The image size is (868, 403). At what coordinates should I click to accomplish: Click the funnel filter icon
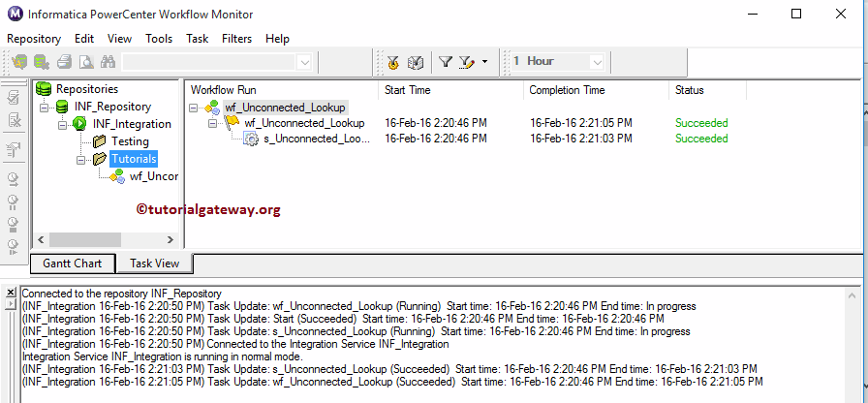pos(446,62)
